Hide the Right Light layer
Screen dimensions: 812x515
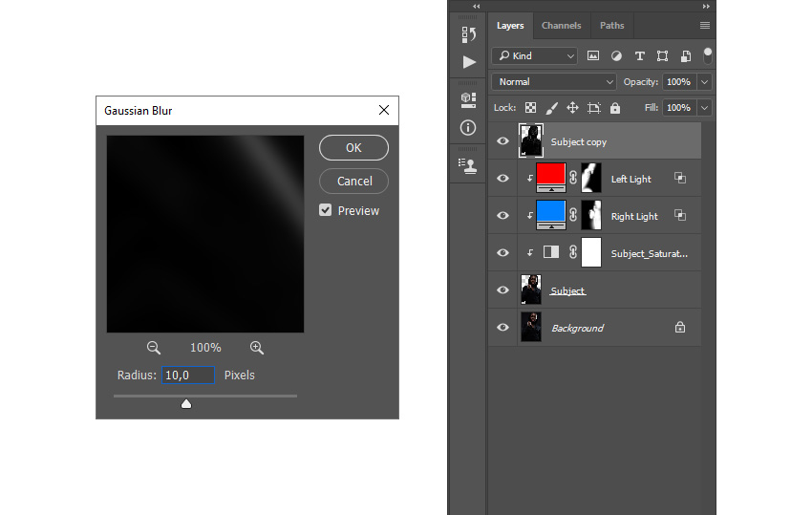coord(502,216)
